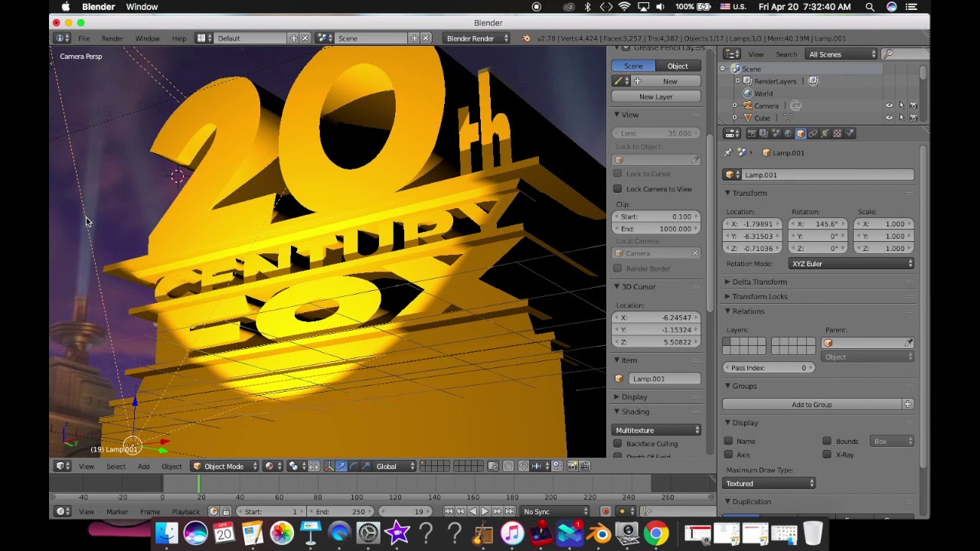Open the Object properties cube tab
The height and width of the screenshot is (551, 980).
pos(801,133)
